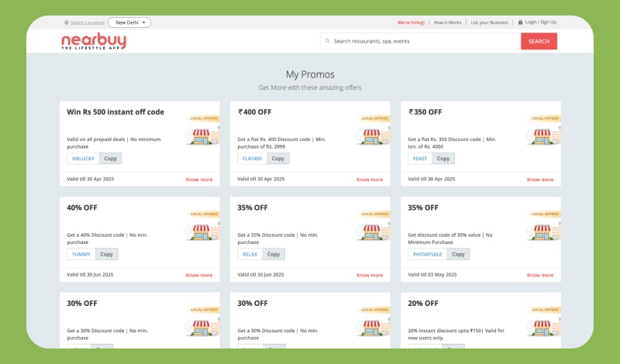Select the FEAST code text
Screen dimensions: 620x364
[420, 159]
